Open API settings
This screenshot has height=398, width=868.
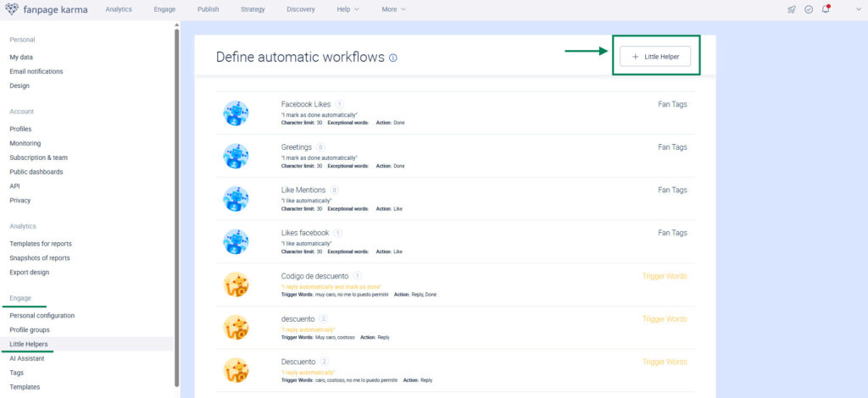[14, 186]
